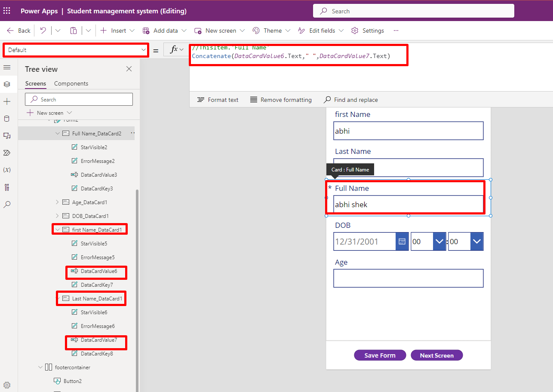Click the Insert plus icon in left rail
Screen dimensions: 553x392
pos(7,101)
